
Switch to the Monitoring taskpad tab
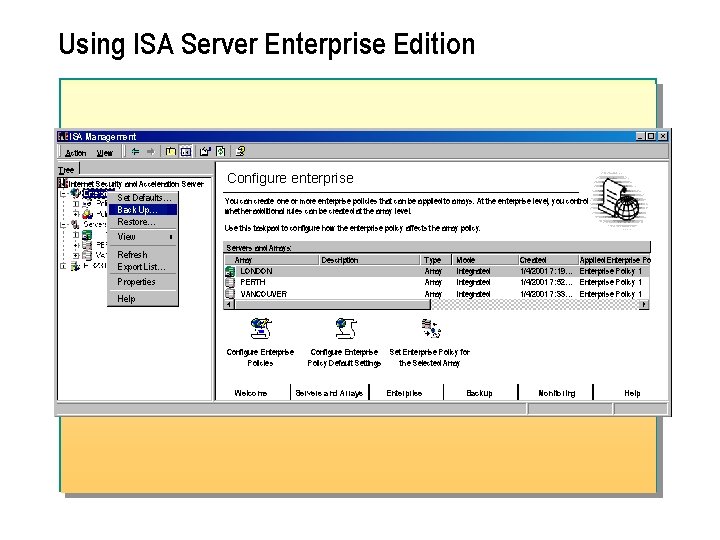click(x=557, y=393)
